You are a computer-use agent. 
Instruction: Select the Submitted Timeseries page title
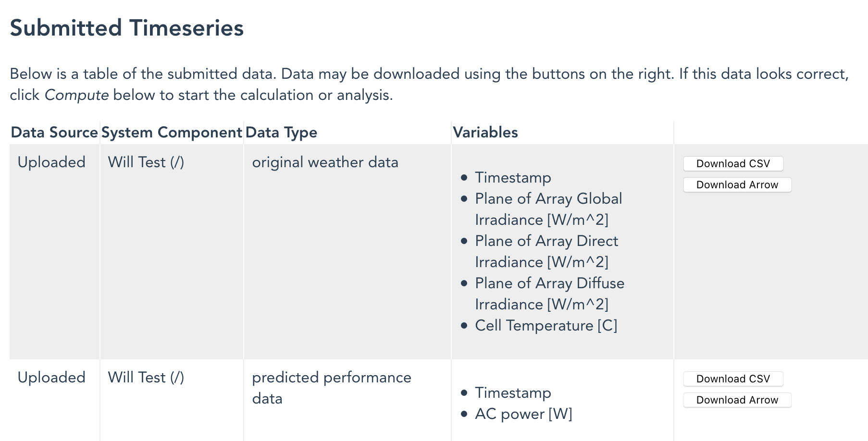pyautogui.click(x=127, y=27)
